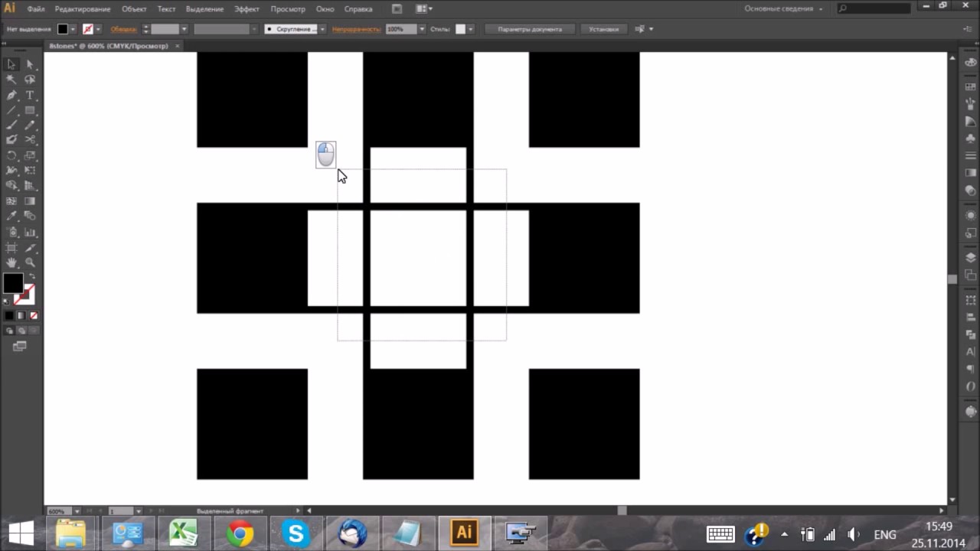Click the fill swatch in control bar
This screenshot has width=980, height=551.
(63, 29)
